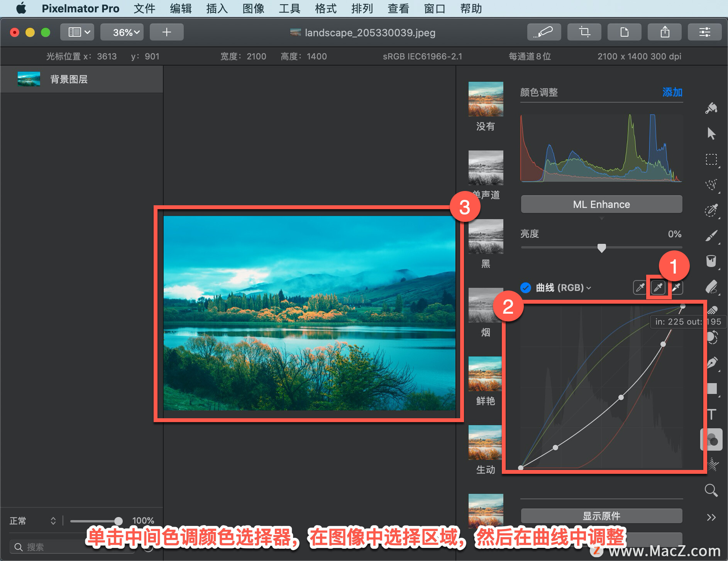Click the Share toolbar button

click(x=664, y=32)
